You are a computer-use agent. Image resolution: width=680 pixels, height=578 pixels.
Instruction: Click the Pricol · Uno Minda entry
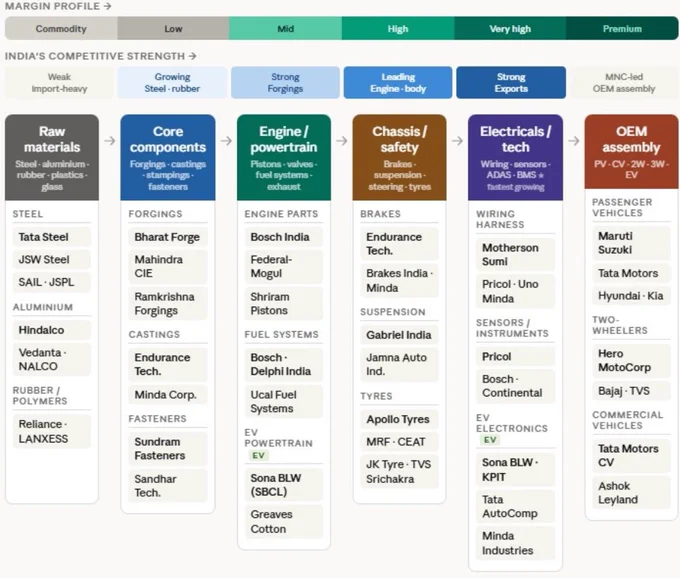point(515,291)
